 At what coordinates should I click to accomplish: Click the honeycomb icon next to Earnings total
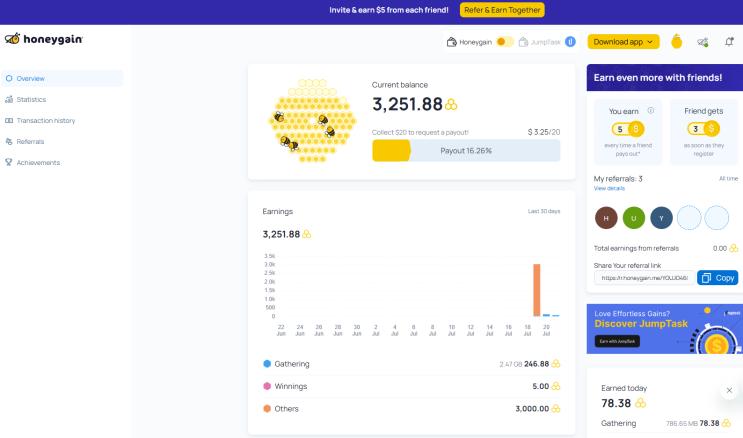point(307,234)
